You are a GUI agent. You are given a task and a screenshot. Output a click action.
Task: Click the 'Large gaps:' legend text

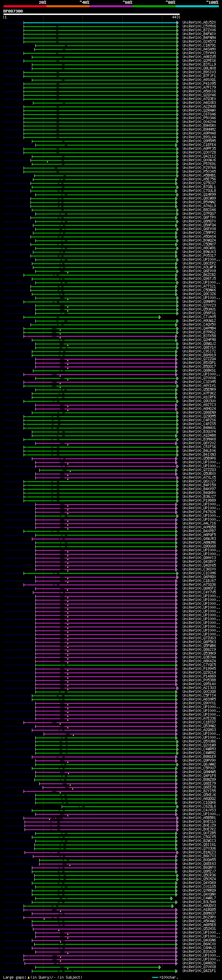coord(15,977)
